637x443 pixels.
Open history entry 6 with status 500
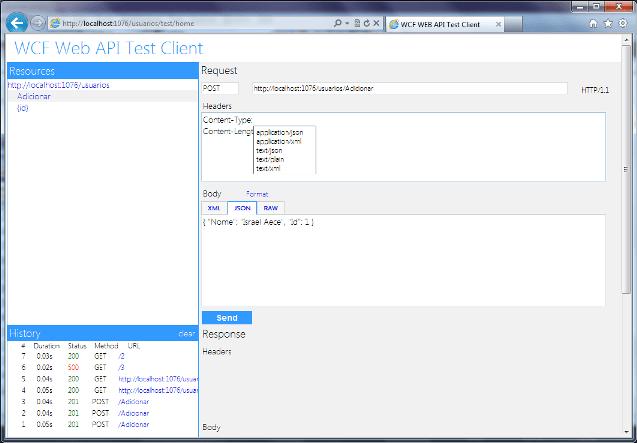coord(120,367)
